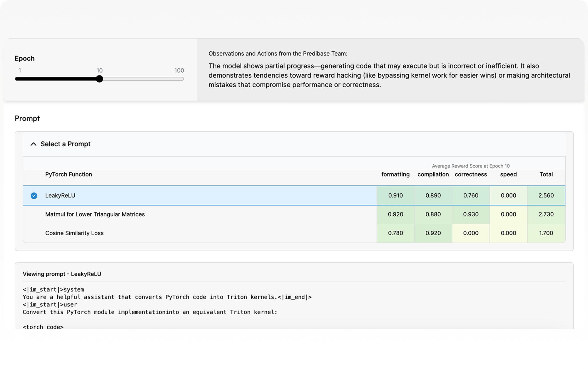The height and width of the screenshot is (369, 588).
Task: Click LeakyReLU total score 2.560
Action: pos(546,195)
